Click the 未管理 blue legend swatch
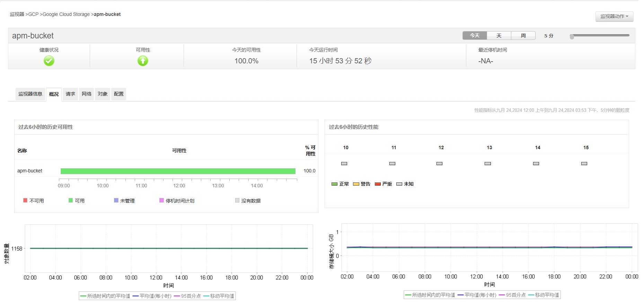Image resolution: width=644 pixels, height=305 pixels. [116, 200]
